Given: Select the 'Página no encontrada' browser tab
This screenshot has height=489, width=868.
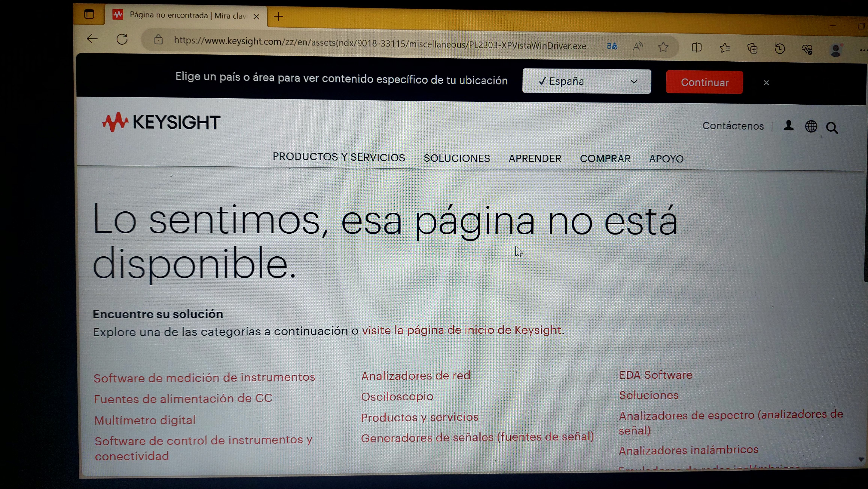Looking at the screenshot, I should pos(186,16).
